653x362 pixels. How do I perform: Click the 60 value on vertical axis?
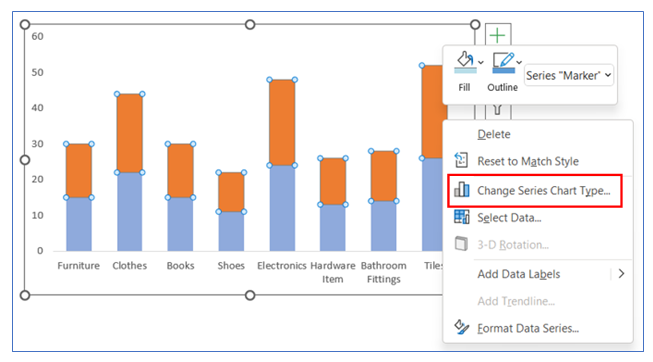37,37
